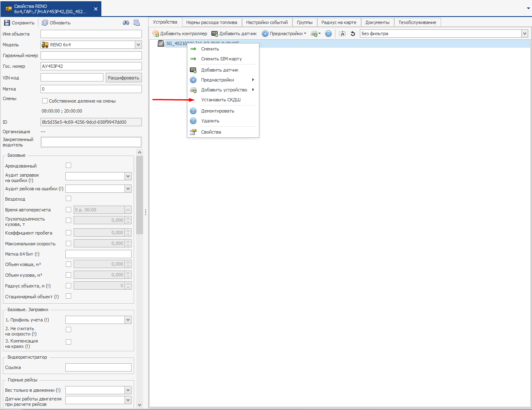Open Добавить устройство submenu in context menu
Viewport: 532px width, 410px height.
point(223,90)
